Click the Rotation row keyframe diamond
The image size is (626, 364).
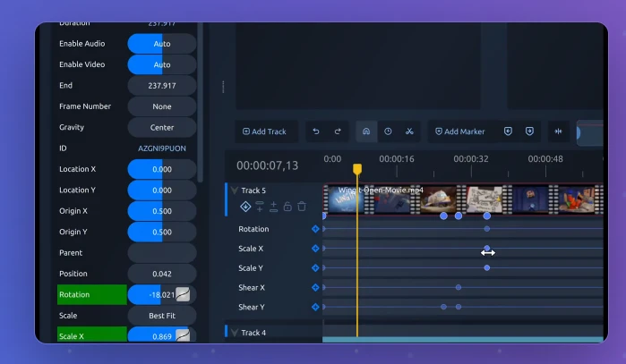coord(315,229)
